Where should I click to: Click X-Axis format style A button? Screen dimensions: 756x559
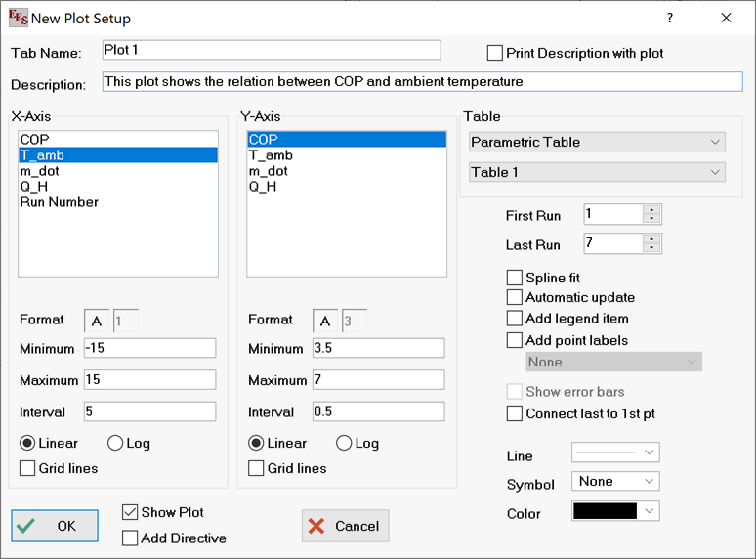96,321
